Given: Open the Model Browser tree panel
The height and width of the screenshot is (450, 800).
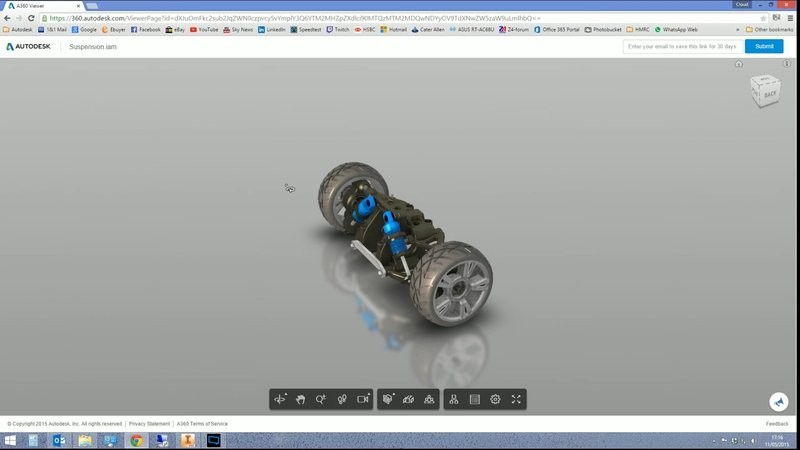Looking at the screenshot, I should 454,399.
